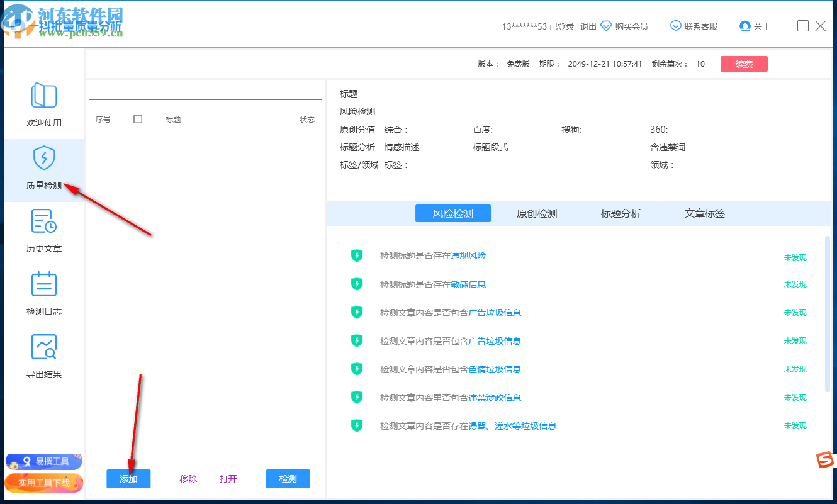The width and height of the screenshot is (837, 504).
Task: View the 检测日志 detection log
Action: point(43,293)
